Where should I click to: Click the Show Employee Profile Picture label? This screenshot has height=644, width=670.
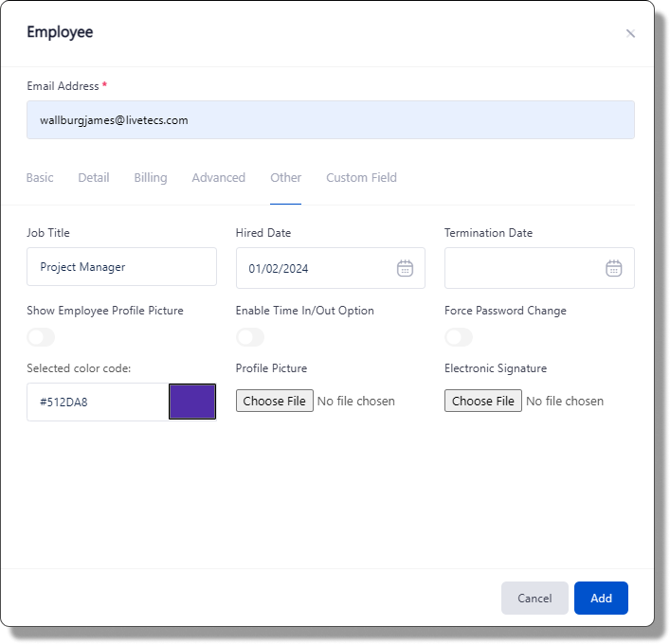105,311
